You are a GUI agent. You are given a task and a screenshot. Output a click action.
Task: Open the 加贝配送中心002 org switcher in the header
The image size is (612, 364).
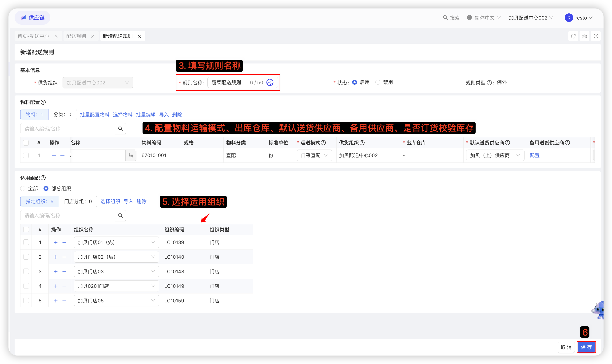click(531, 18)
